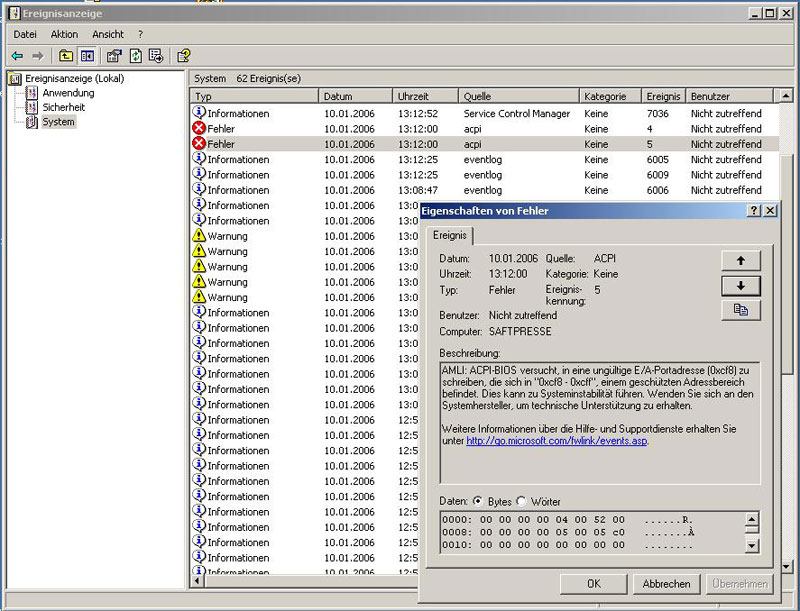Toggle the console tree show/hide icon
Screen dimensions: 800x611
(87, 56)
